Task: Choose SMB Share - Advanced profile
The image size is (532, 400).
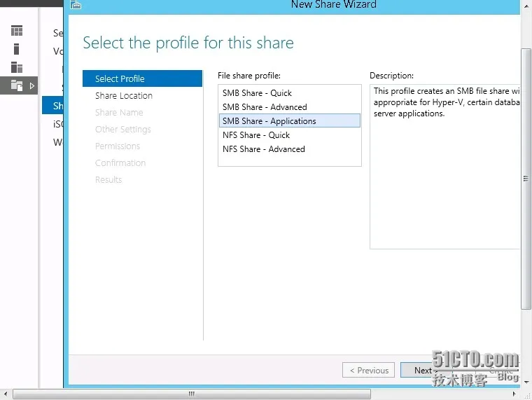Action: (265, 107)
